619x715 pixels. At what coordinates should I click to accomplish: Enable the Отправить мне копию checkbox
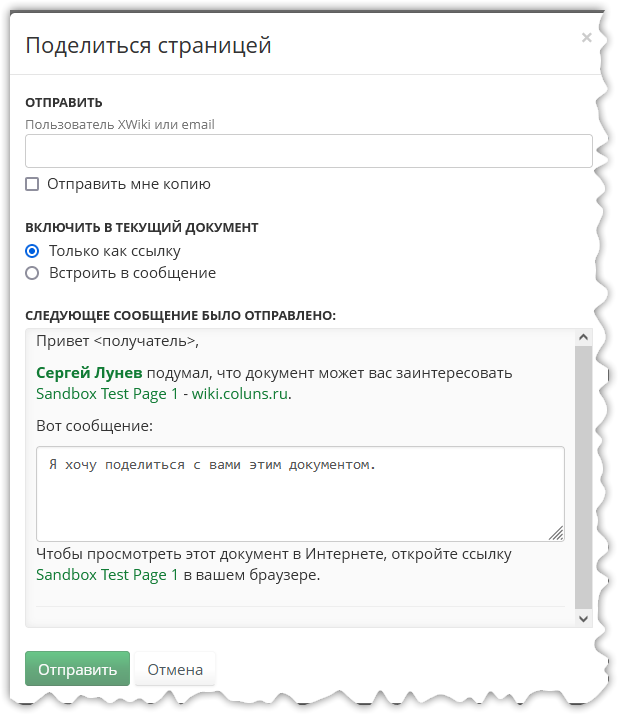coord(32,184)
